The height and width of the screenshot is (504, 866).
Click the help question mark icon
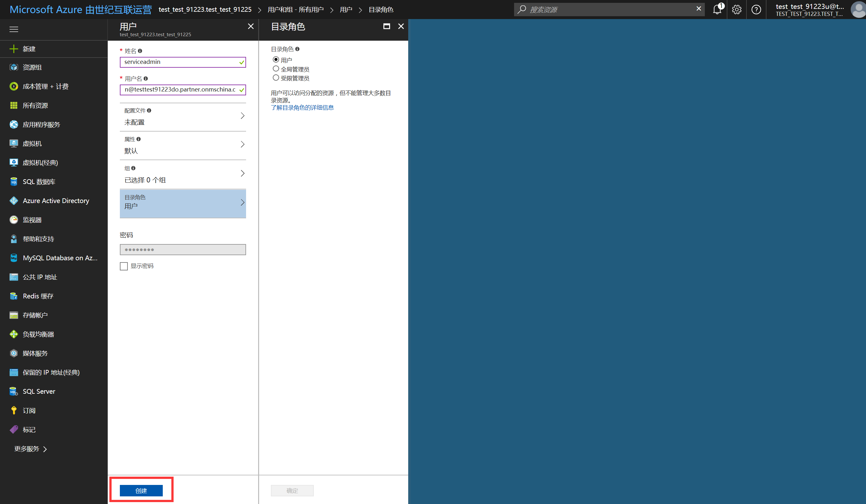(756, 10)
